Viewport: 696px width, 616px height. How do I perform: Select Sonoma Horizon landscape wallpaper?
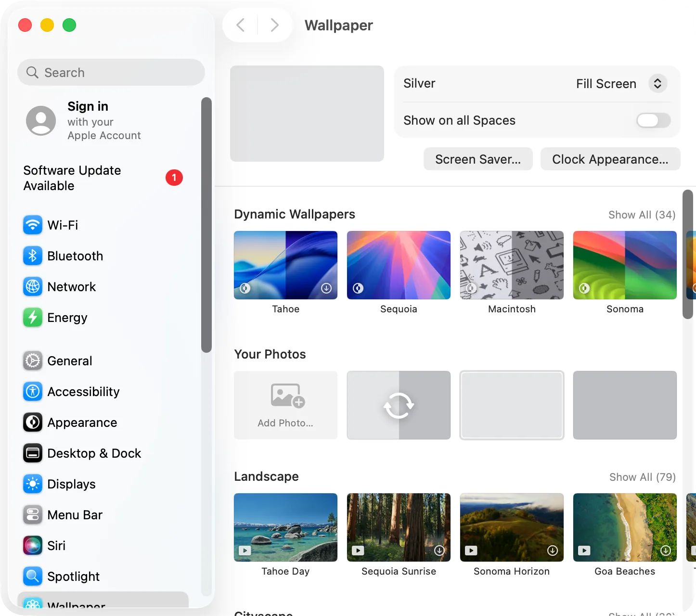(x=512, y=527)
